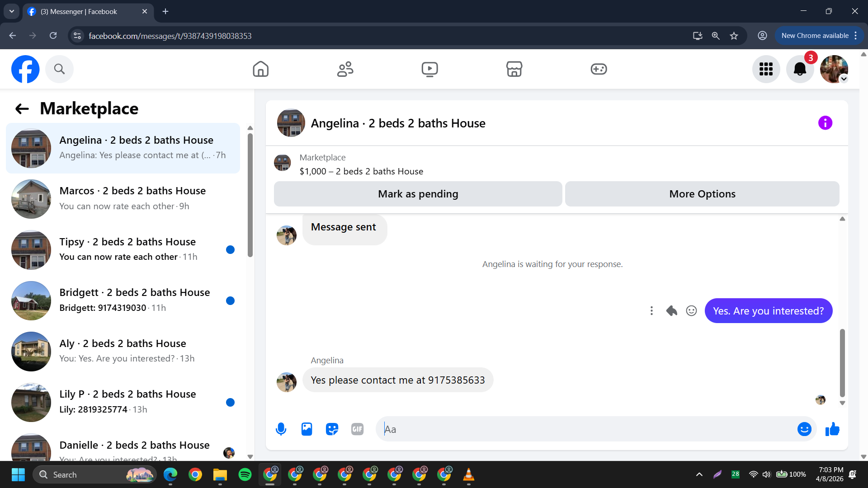Attach a photo with the image icon
Viewport: 868px width, 488px height.
(x=307, y=429)
